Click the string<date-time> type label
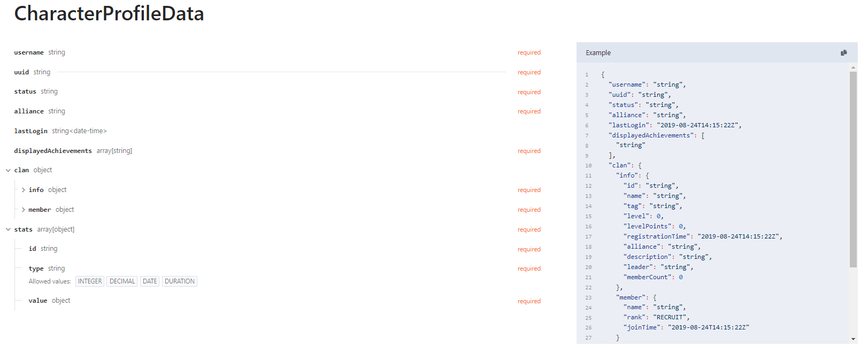 click(x=79, y=131)
